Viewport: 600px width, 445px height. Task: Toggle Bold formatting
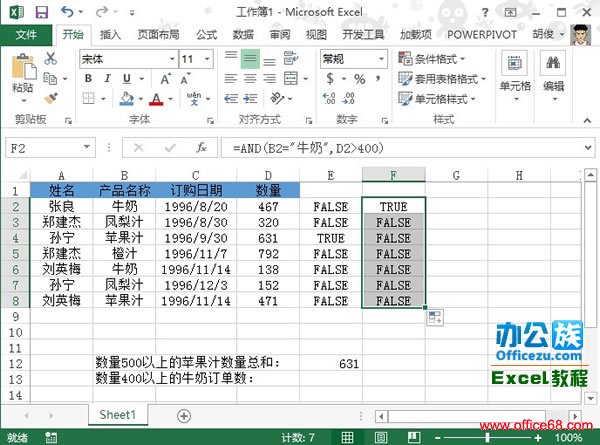pyautogui.click(x=88, y=78)
